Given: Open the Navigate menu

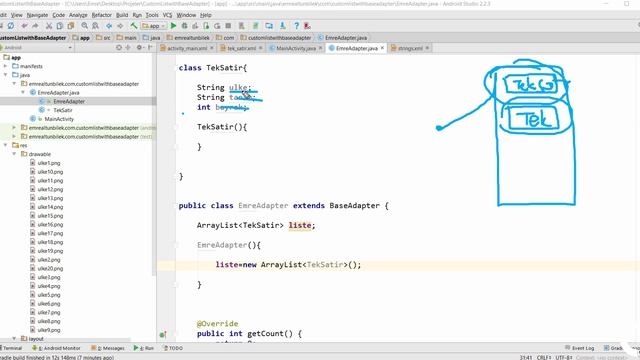Looking at the screenshot, I should point(37,15).
